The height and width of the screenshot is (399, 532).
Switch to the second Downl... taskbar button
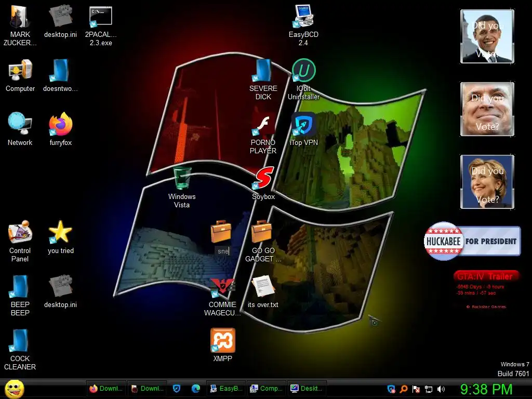point(147,389)
